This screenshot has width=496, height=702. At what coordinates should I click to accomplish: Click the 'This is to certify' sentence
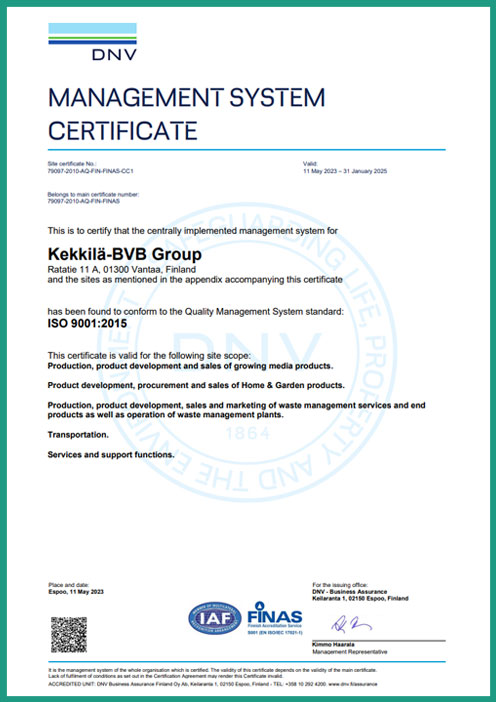(x=192, y=231)
